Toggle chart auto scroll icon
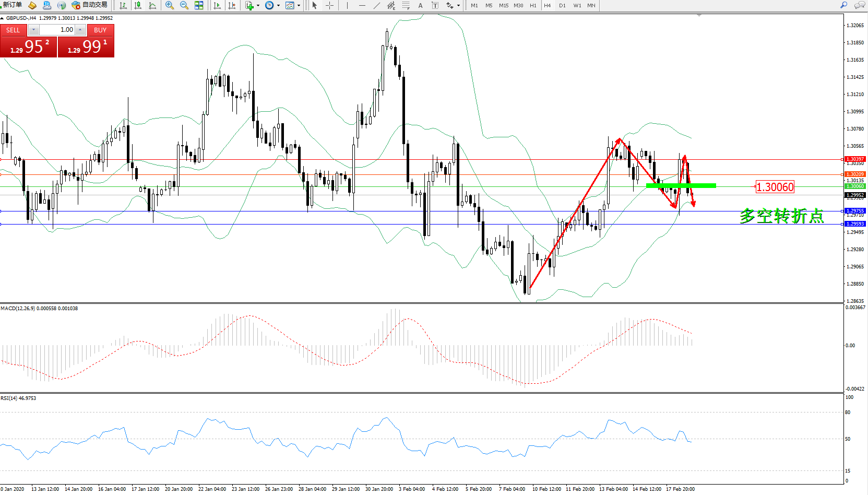The width and height of the screenshot is (868, 495). coord(217,5)
